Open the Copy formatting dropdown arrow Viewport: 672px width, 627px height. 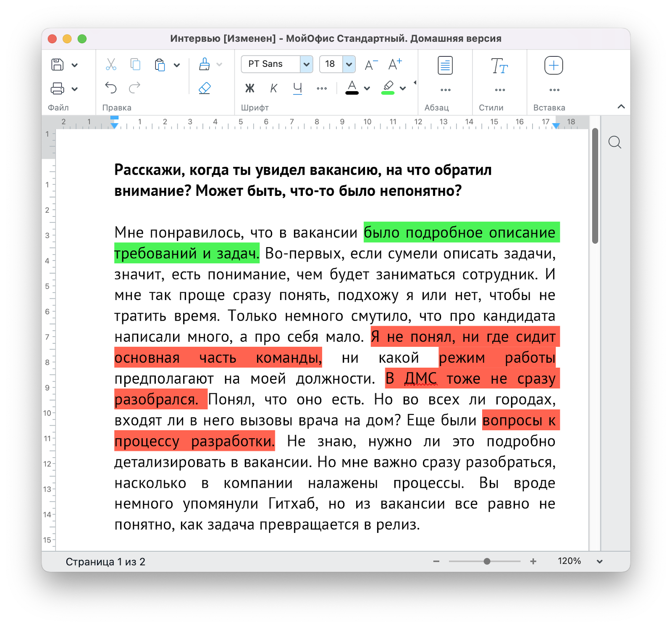(x=219, y=64)
